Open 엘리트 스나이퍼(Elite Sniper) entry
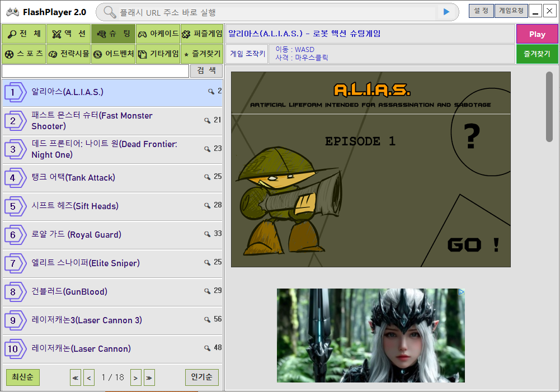This screenshot has width=560, height=392. click(x=112, y=263)
